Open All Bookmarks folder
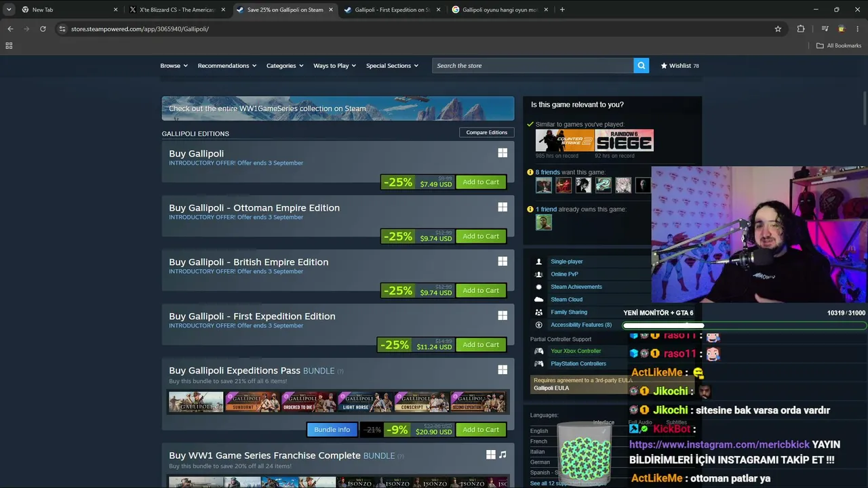 pyautogui.click(x=839, y=45)
